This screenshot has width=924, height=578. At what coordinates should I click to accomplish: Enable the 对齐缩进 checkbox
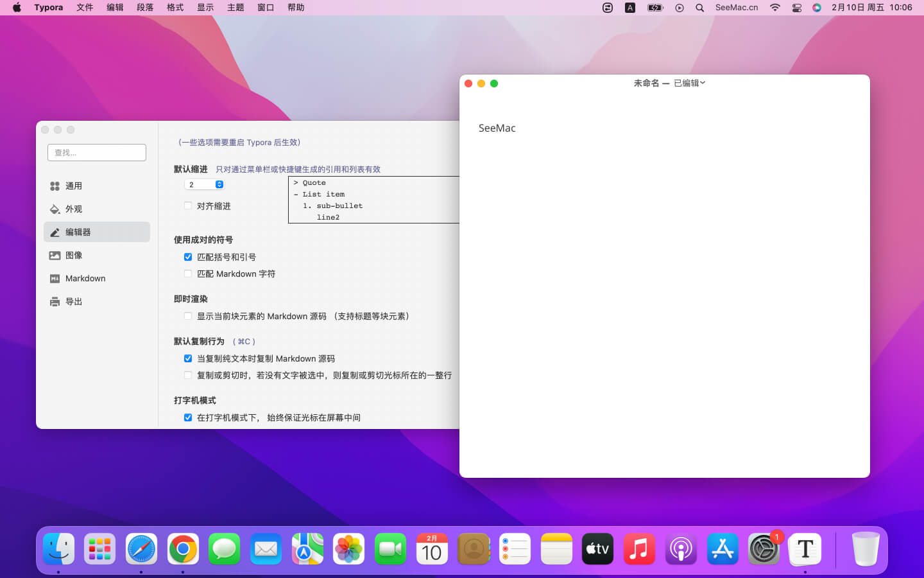tap(188, 206)
